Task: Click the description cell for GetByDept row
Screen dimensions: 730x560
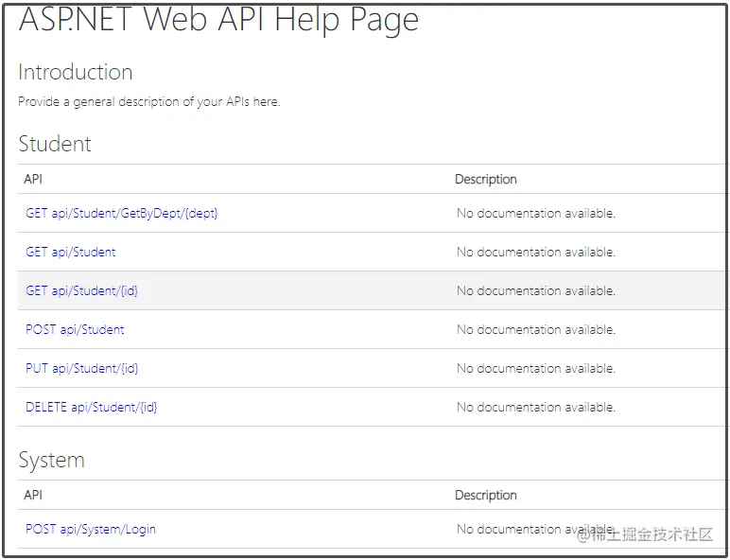Action: (536, 213)
